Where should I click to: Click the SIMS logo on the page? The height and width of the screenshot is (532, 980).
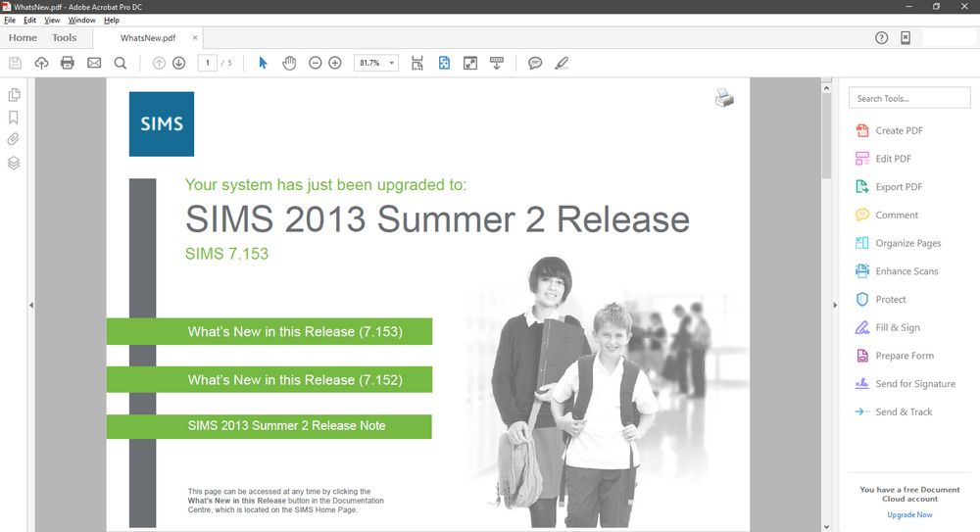click(162, 123)
